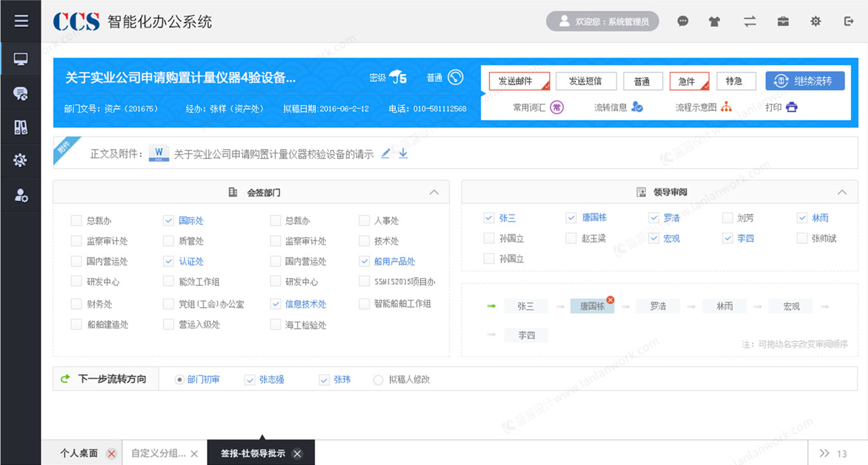
Task: Check the 总裁办 checkbox in 会签部门
Action: (76, 220)
